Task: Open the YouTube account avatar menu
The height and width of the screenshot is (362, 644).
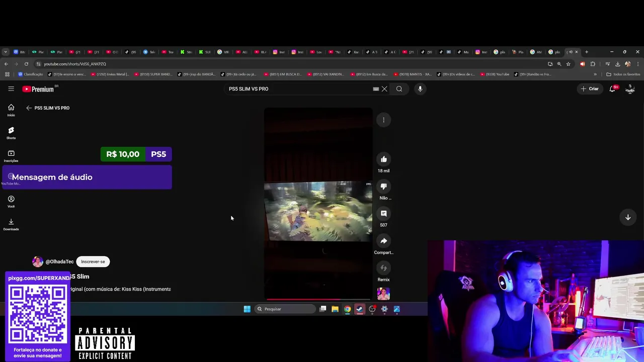Action: click(630, 88)
